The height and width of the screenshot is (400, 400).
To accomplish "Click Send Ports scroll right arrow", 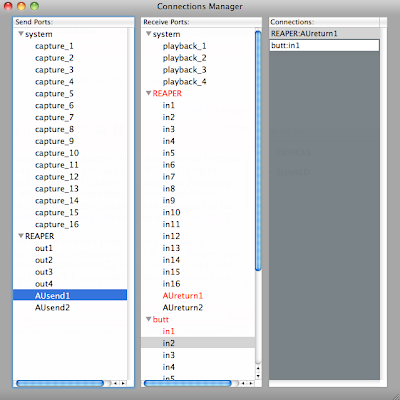I will click(123, 383).
